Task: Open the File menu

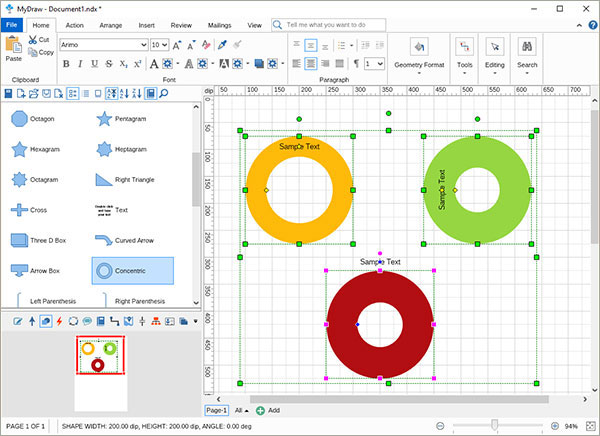Action: tap(11, 24)
